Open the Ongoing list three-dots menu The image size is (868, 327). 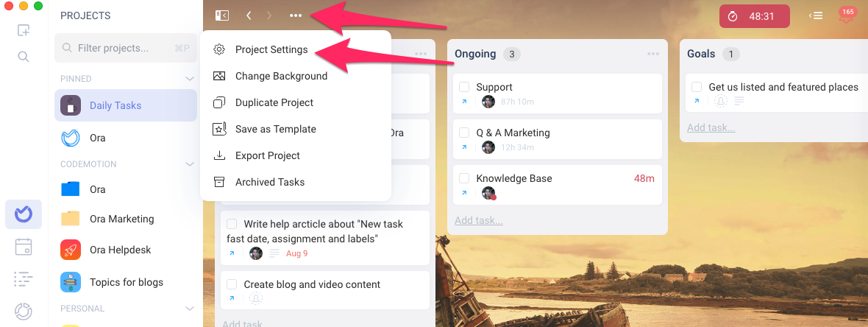(x=653, y=54)
